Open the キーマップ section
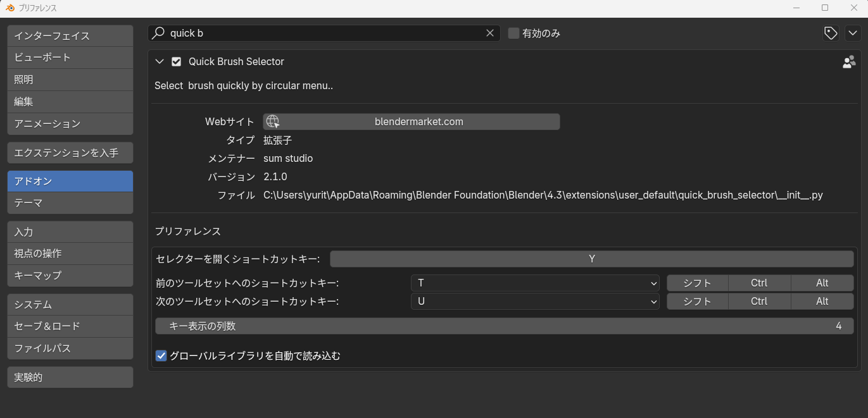The image size is (868, 418). click(x=70, y=275)
